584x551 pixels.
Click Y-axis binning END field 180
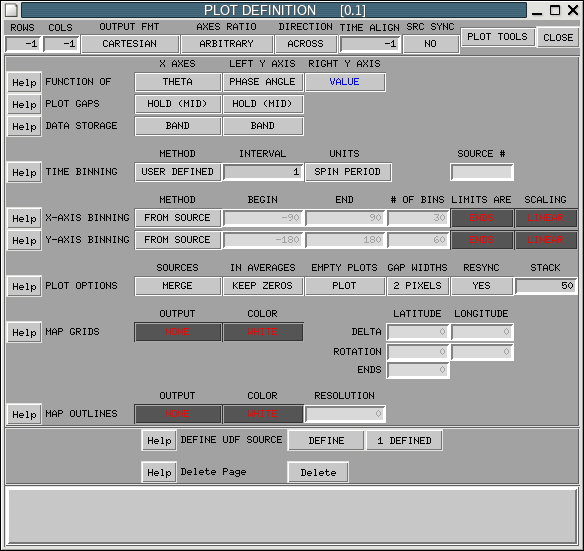coord(345,240)
